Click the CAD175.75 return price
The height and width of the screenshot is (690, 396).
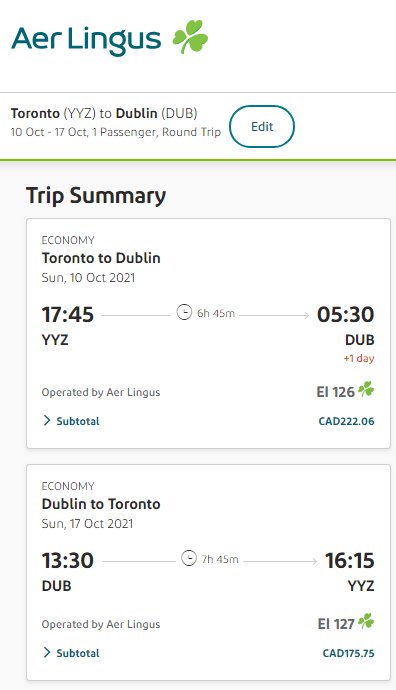(348, 653)
